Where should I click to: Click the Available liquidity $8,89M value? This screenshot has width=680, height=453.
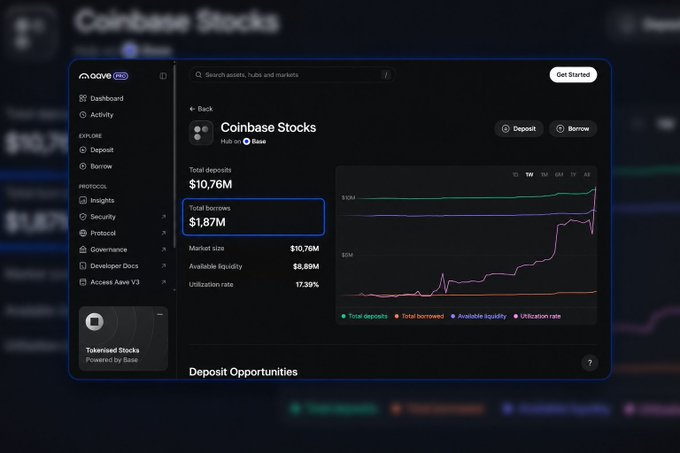tap(306, 267)
